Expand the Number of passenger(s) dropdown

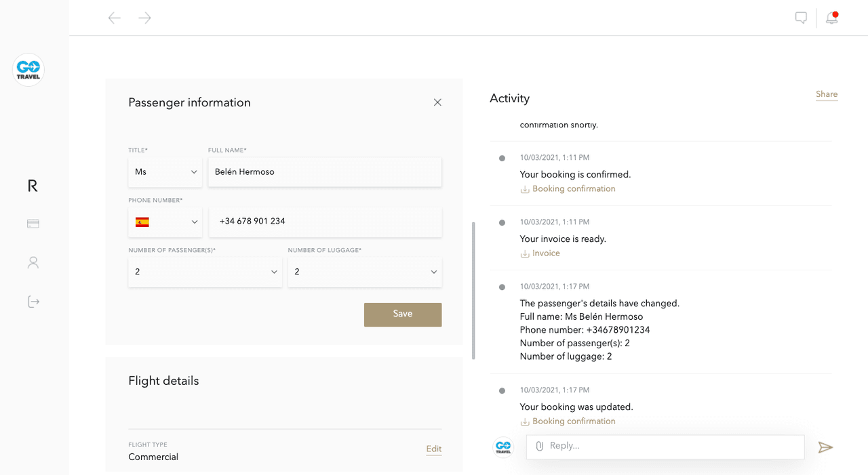[205, 272]
